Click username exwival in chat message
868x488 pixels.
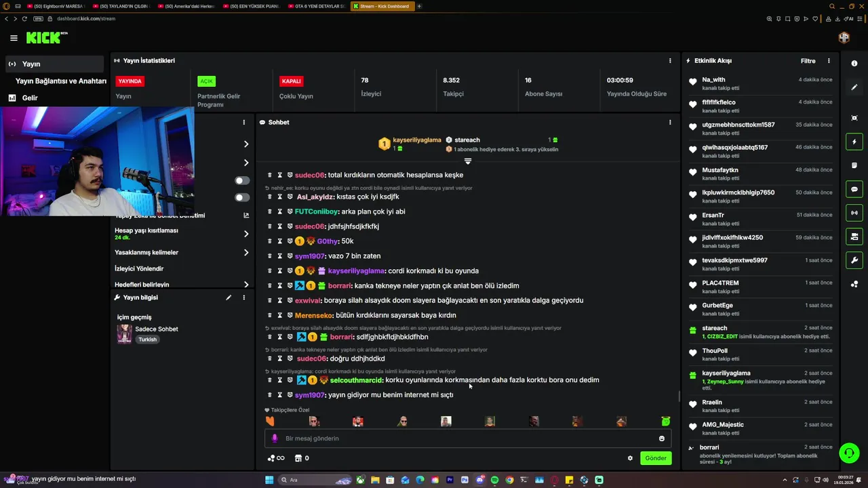coord(307,300)
